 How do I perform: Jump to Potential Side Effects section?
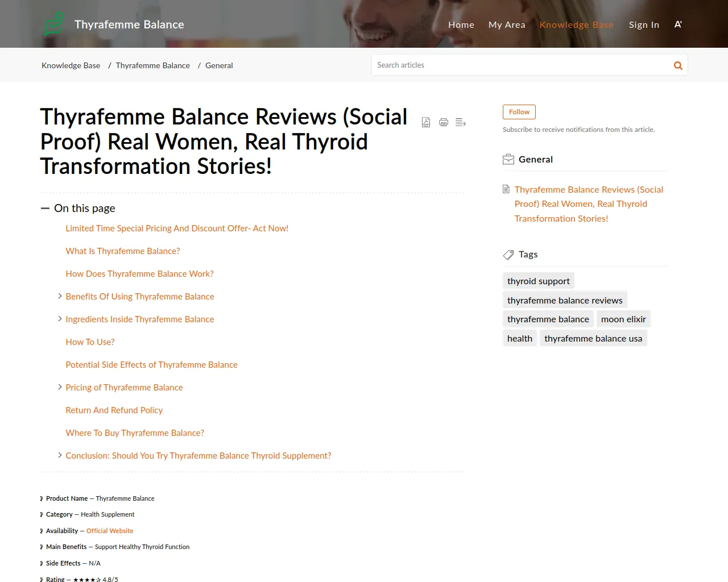151,364
